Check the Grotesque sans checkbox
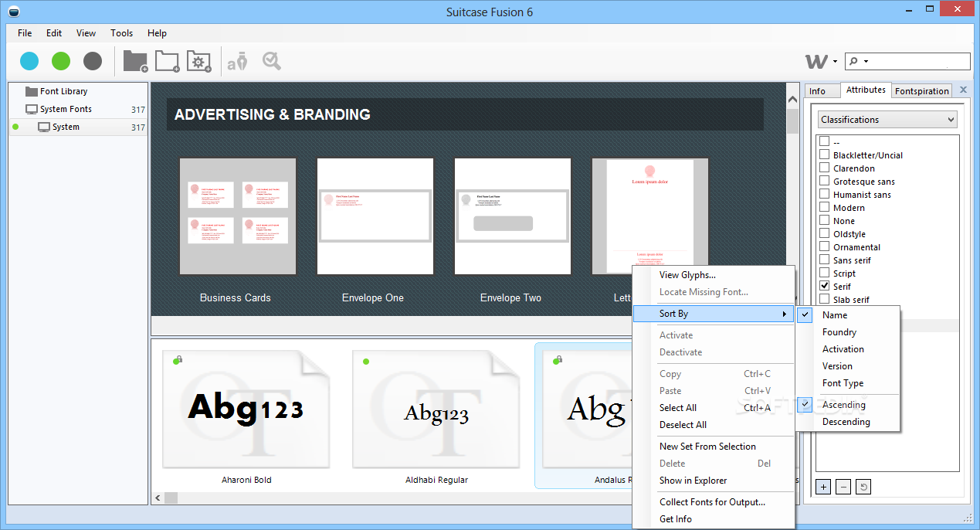Image resolution: width=980 pixels, height=530 pixels. point(825,181)
